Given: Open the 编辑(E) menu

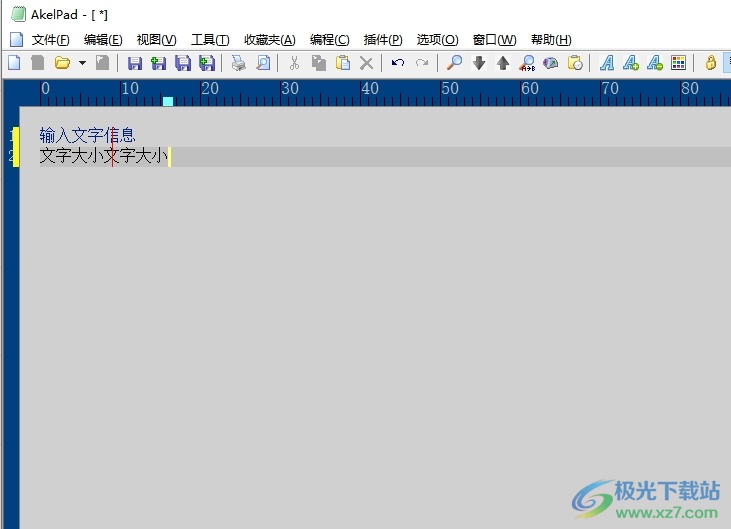Looking at the screenshot, I should pos(103,40).
